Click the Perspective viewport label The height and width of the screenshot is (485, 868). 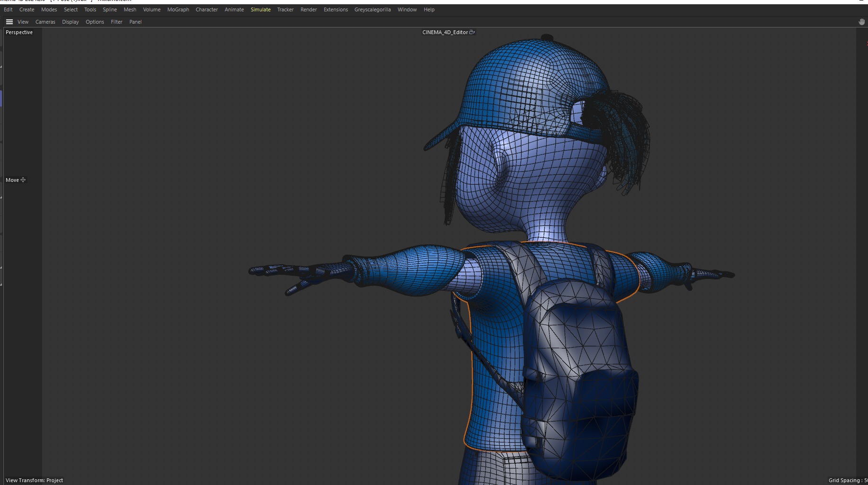tap(19, 32)
